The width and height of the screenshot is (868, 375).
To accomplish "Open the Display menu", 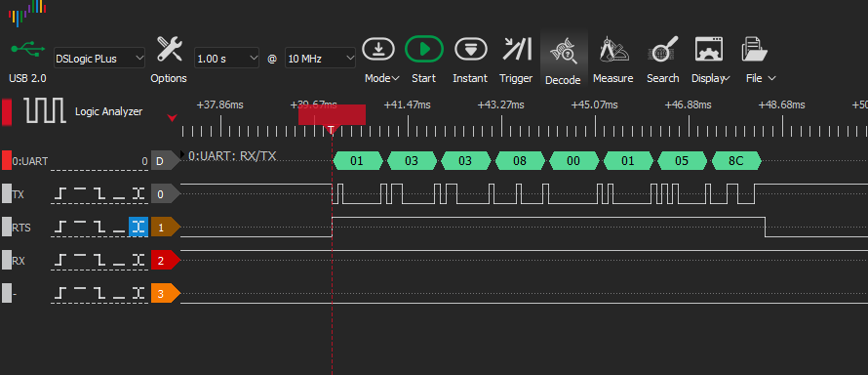I will click(711, 78).
